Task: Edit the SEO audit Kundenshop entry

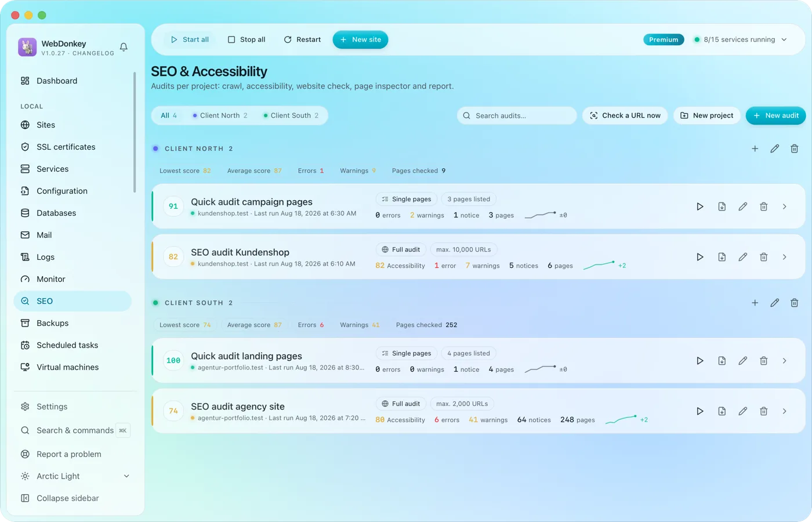Action: click(x=743, y=257)
